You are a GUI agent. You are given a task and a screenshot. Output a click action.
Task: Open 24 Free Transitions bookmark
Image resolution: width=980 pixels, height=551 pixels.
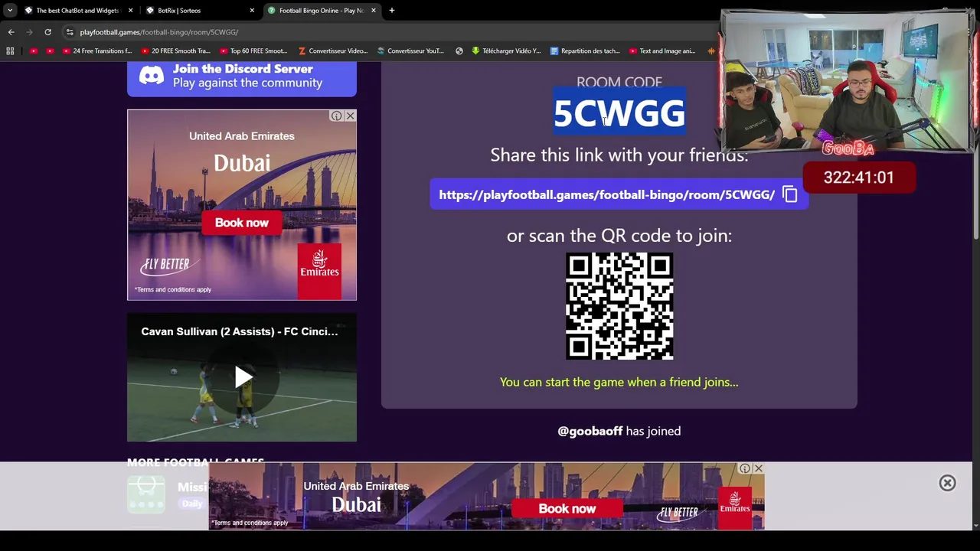tap(97, 51)
